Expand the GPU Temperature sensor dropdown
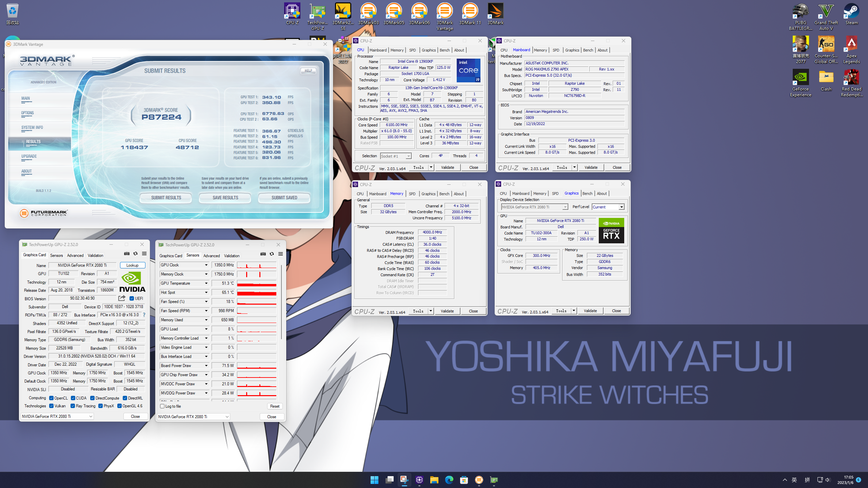Screen dimensions: 868x488 pyautogui.click(x=206, y=283)
